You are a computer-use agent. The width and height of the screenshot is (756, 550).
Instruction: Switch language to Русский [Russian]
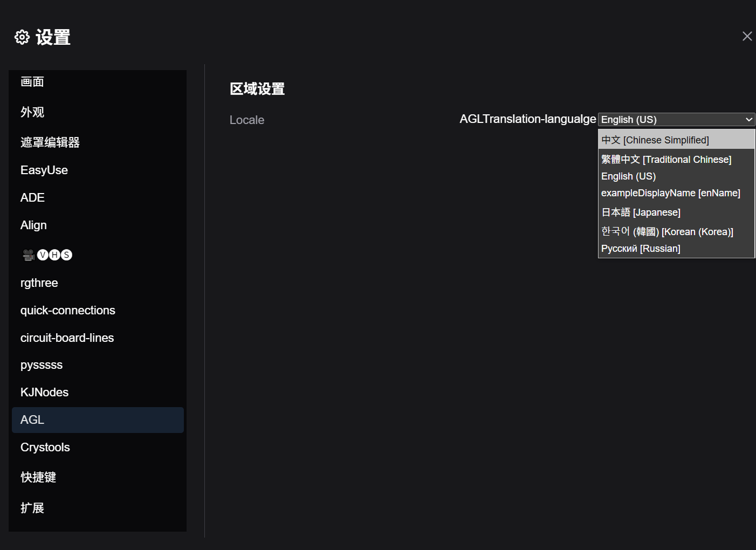tap(641, 249)
